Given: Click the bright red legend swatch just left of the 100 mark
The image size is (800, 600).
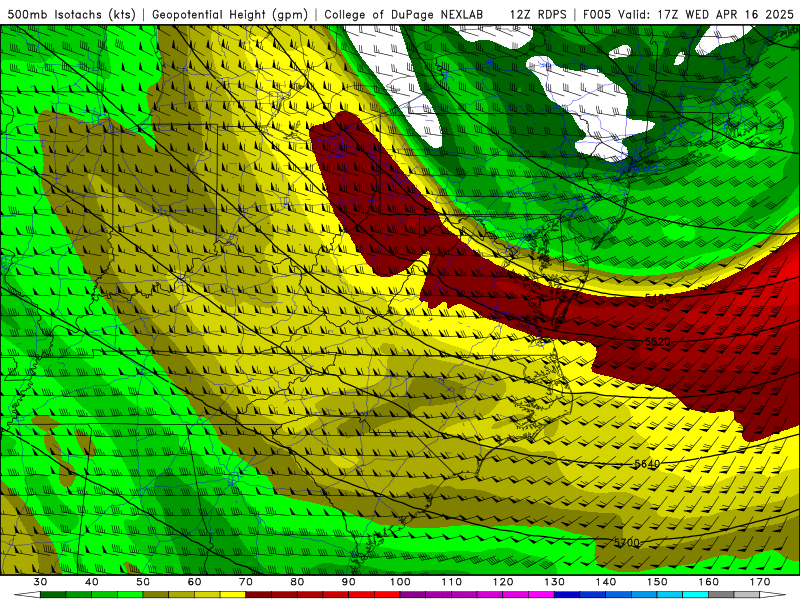Looking at the screenshot, I should [x=387, y=595].
